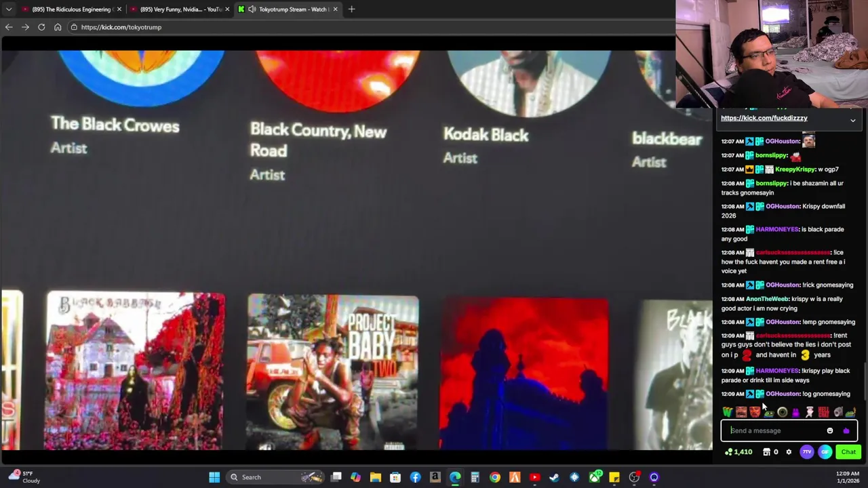Click the purple gift icon in message box
Screen dimensions: 868x488
click(846, 430)
